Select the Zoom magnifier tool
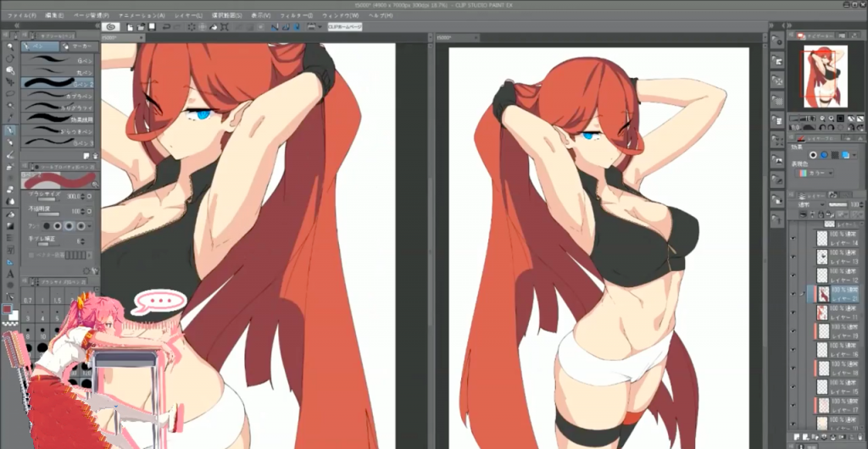This screenshot has width=868, height=449. tap(10, 47)
